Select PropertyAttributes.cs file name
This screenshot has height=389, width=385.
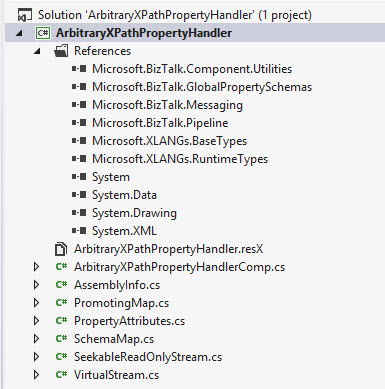click(130, 321)
